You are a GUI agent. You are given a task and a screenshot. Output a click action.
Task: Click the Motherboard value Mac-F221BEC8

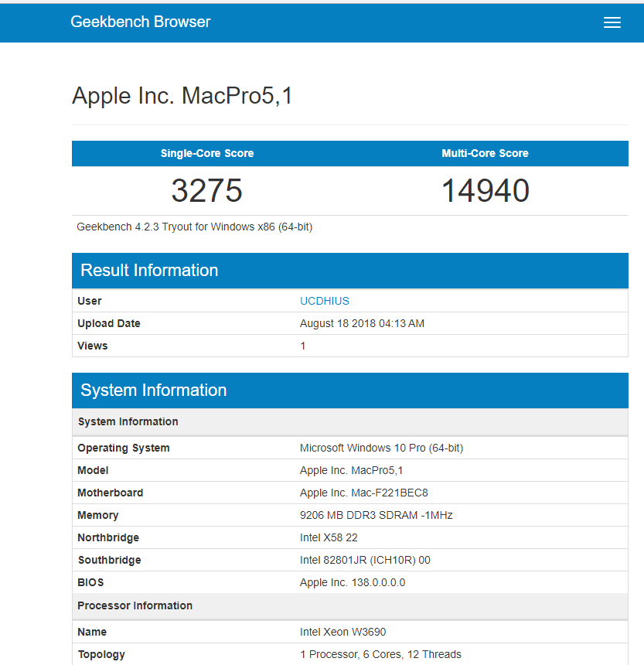point(363,493)
